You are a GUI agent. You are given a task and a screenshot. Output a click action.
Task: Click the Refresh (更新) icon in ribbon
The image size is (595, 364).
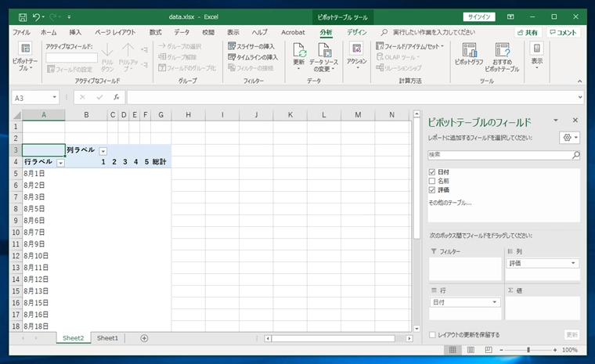point(299,55)
